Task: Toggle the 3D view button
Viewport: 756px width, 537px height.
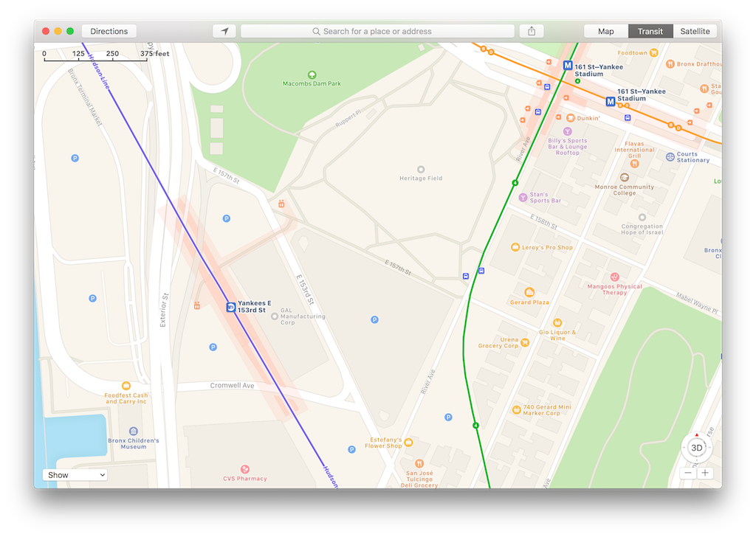Action: tap(696, 448)
